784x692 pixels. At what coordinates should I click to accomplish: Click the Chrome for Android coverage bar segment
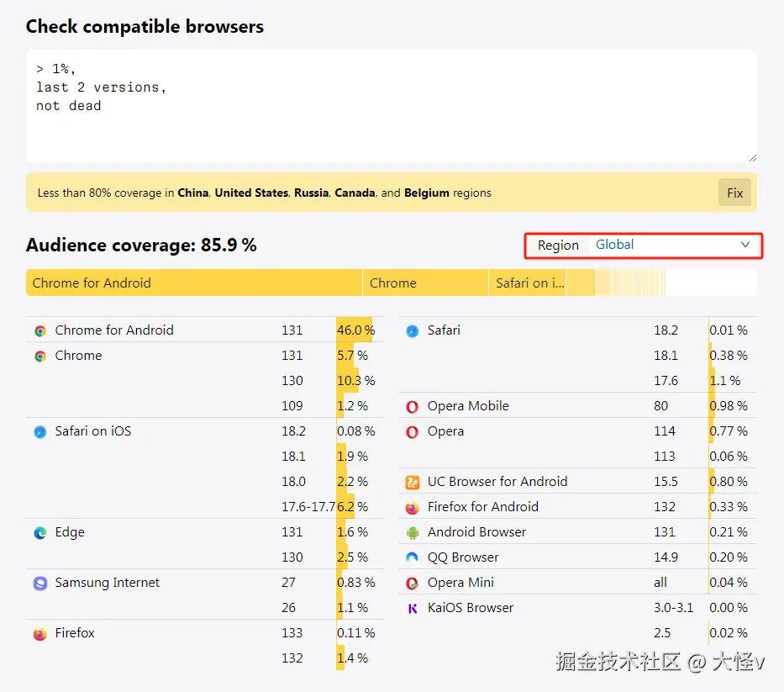[194, 283]
